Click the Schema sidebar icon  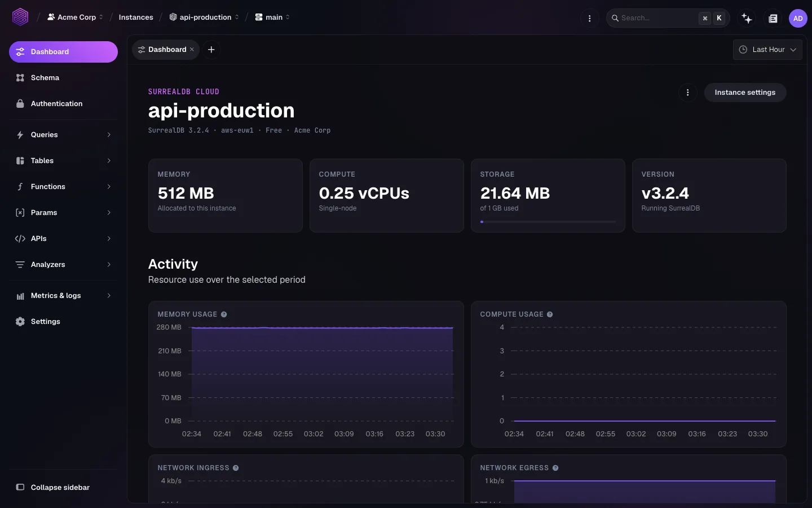pos(20,78)
